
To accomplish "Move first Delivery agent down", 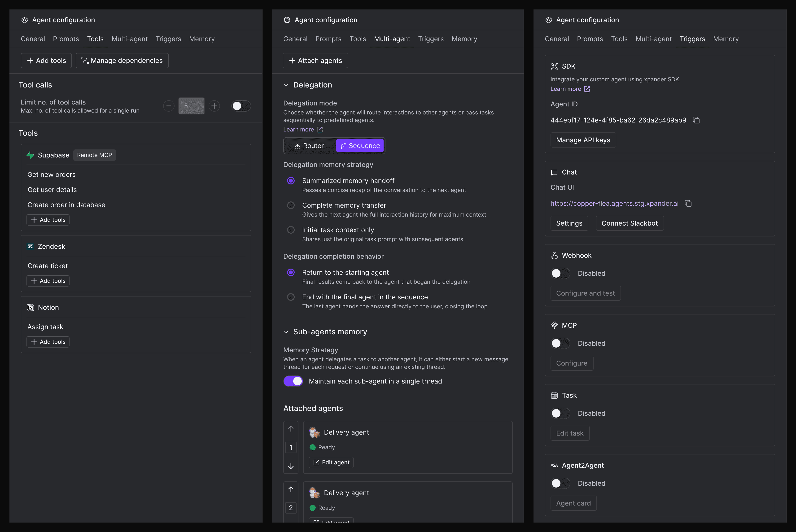I will tap(291, 466).
